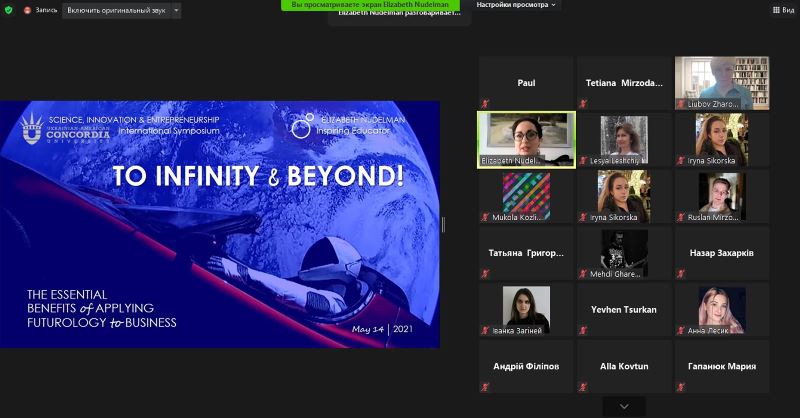This screenshot has height=418, width=800.
Task: Click muted mic icon on Lesya Leshchiy's tile
Action: coord(583,160)
